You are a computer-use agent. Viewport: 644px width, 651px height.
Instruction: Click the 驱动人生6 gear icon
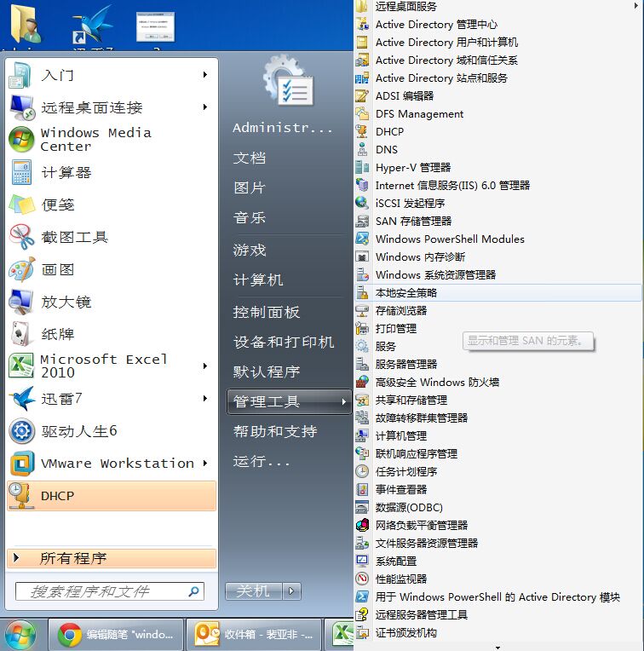(21, 431)
